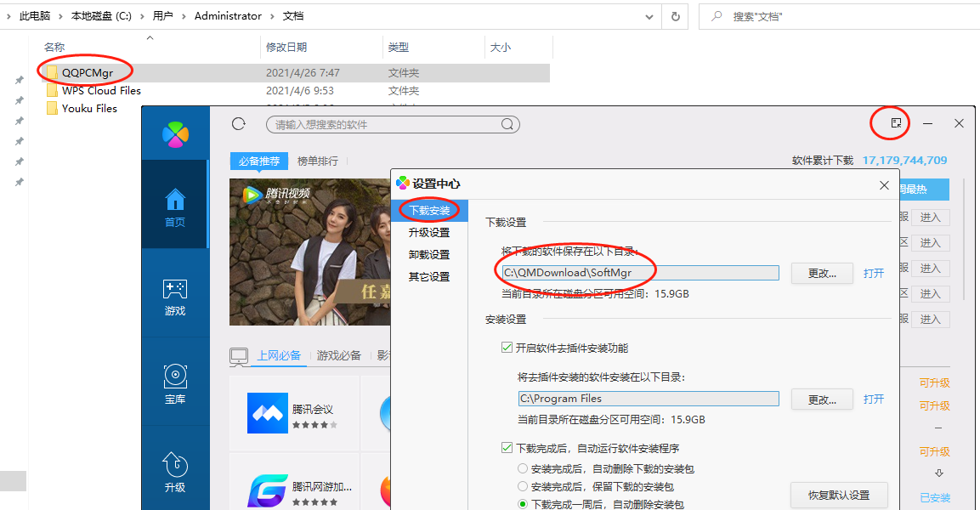Click the date 2021/4/6 9:53 in the file list
980x510 pixels.
point(300,91)
